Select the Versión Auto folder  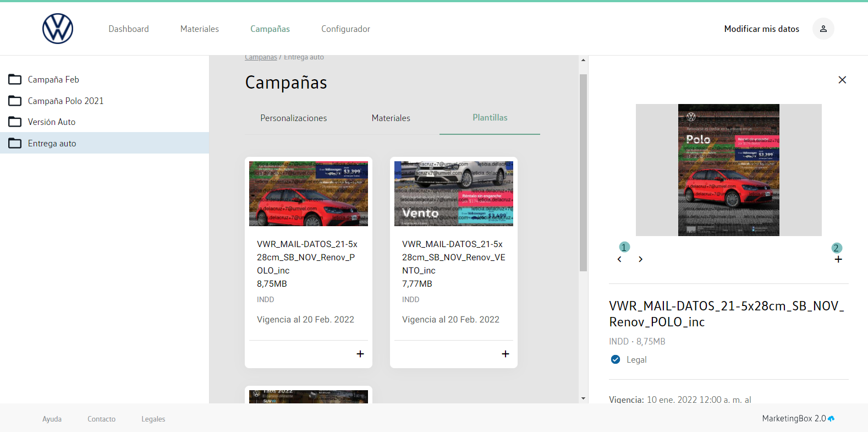105,122
